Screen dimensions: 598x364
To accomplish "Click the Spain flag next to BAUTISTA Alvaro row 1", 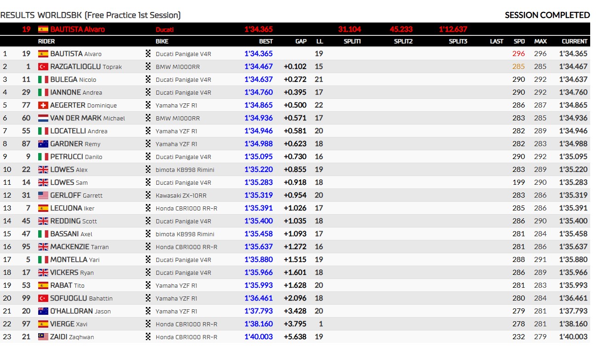I will [x=43, y=54].
